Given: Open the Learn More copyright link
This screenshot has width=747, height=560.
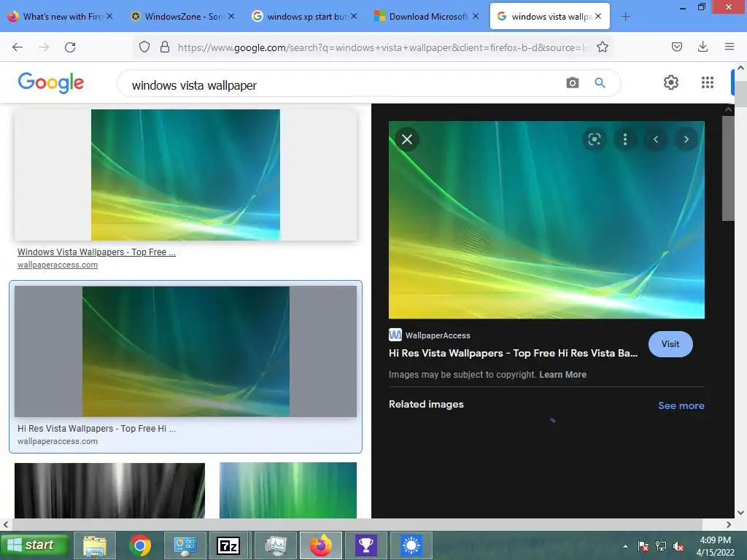Looking at the screenshot, I should 562,375.
